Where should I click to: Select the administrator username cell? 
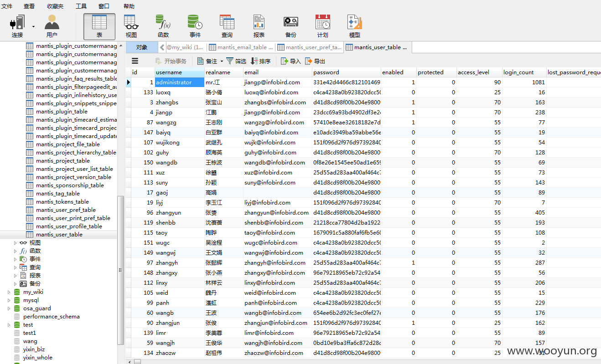tap(179, 82)
